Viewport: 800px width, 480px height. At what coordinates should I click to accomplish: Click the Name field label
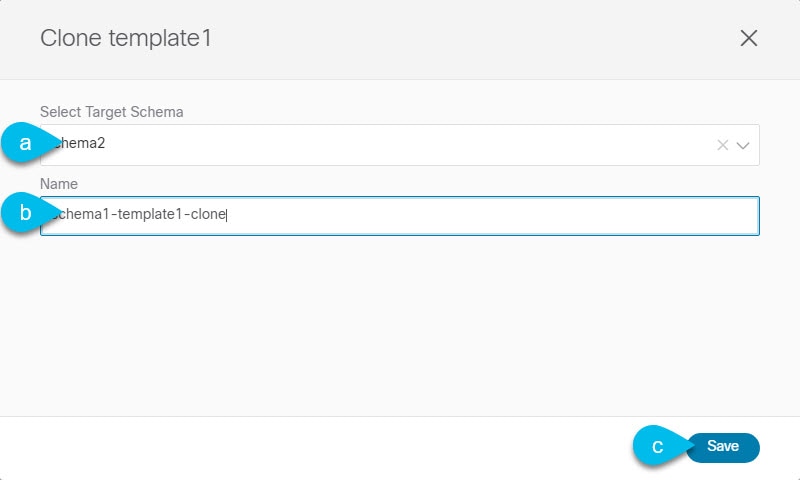[x=59, y=184]
